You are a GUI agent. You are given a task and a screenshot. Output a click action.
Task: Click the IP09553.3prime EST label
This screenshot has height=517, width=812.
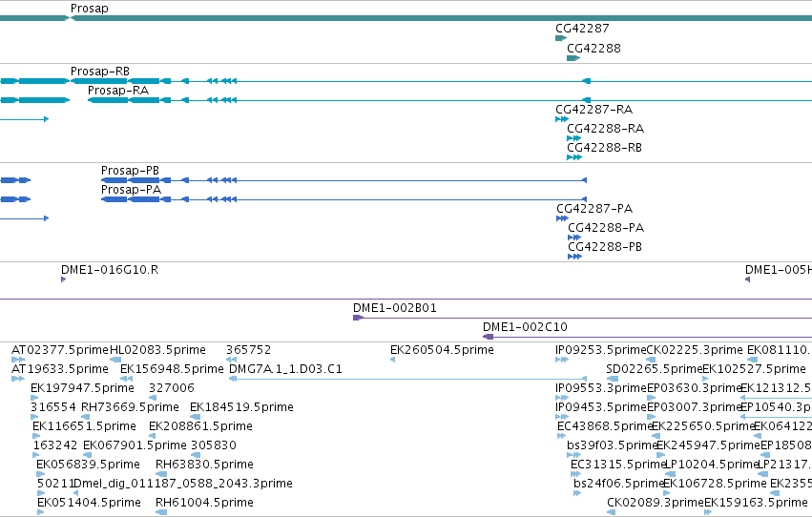tap(601, 388)
